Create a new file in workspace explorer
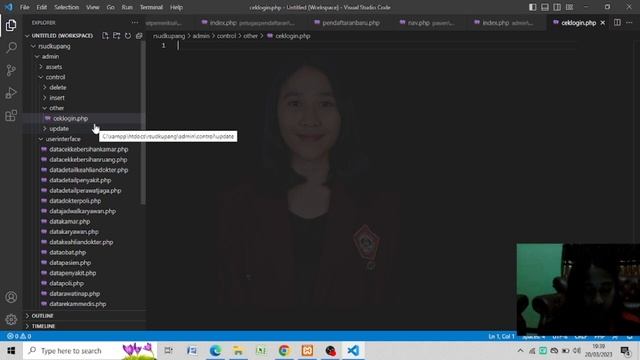640x360 pixels. (x=105, y=36)
